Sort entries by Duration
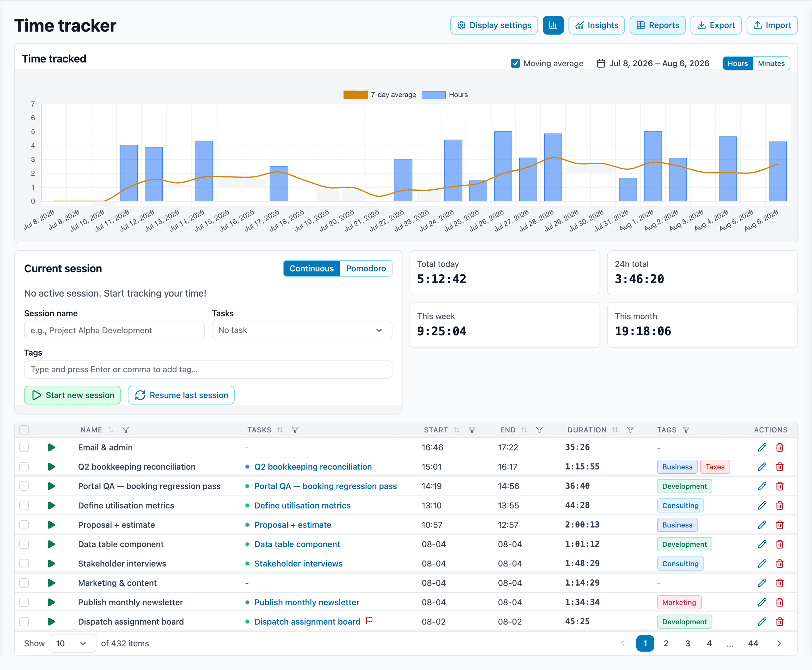 point(615,430)
